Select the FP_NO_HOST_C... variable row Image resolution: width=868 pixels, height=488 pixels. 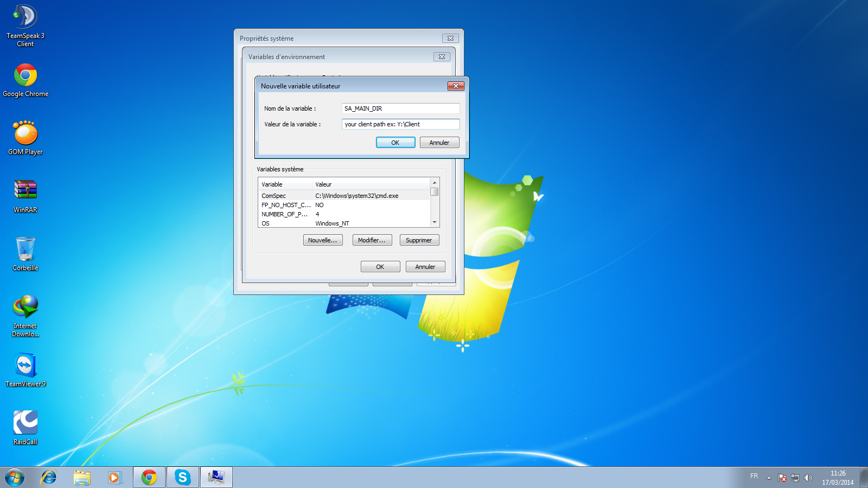344,205
